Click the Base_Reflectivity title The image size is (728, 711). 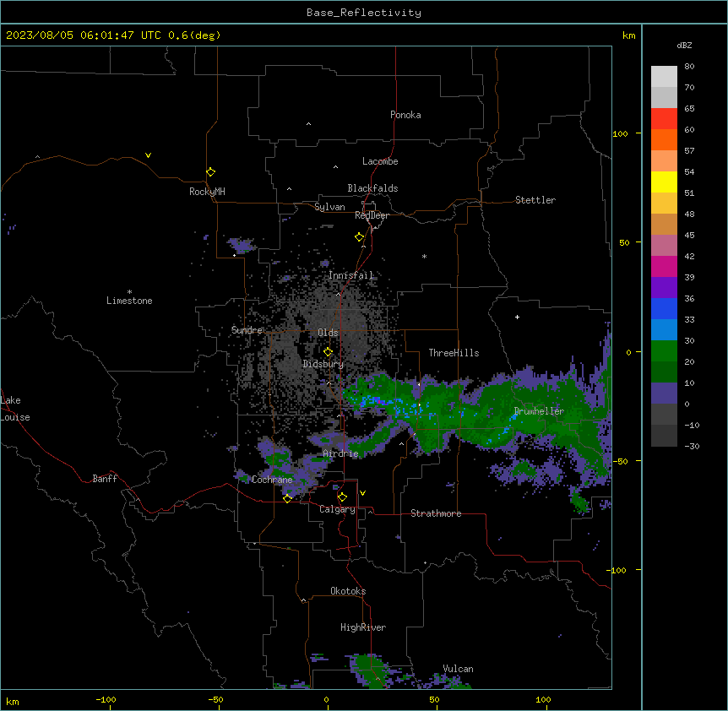point(364,13)
